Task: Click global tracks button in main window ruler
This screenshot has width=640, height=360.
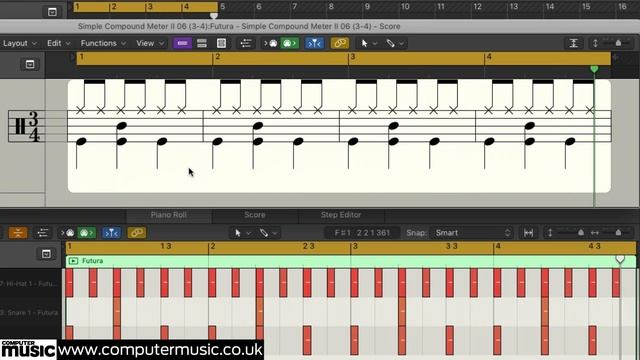Action: point(52,12)
